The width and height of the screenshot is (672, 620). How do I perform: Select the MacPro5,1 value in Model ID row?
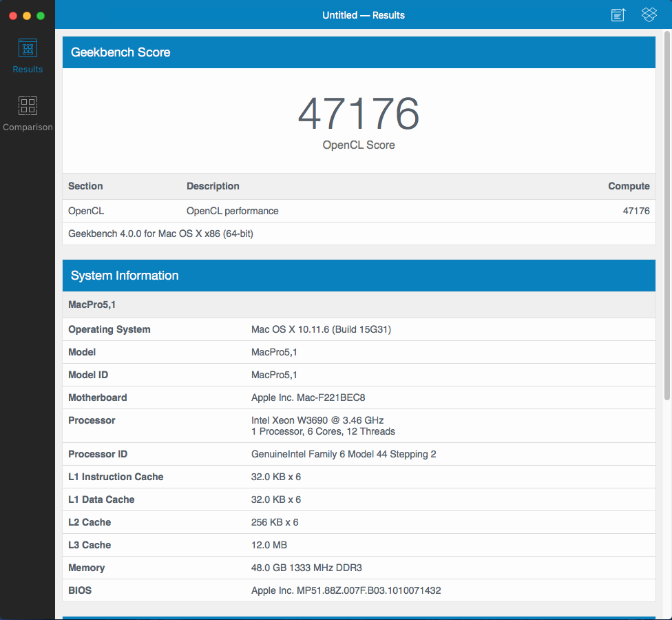(274, 375)
